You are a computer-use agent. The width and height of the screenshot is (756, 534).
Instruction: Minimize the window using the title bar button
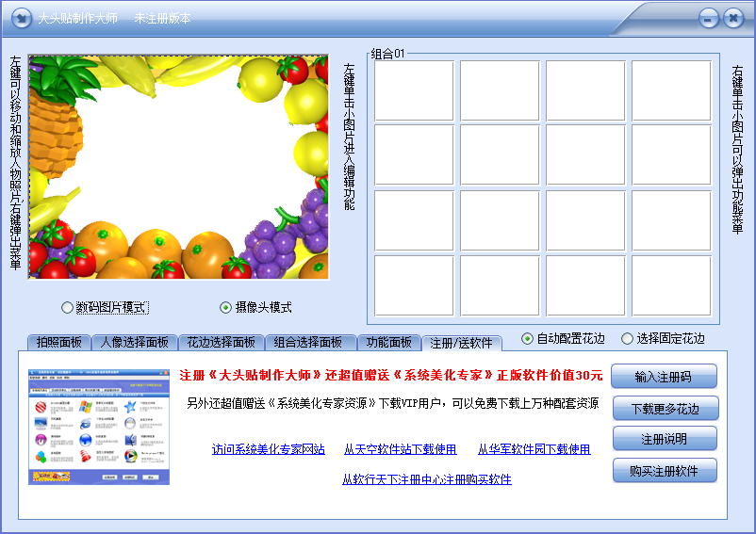pyautogui.click(x=708, y=18)
